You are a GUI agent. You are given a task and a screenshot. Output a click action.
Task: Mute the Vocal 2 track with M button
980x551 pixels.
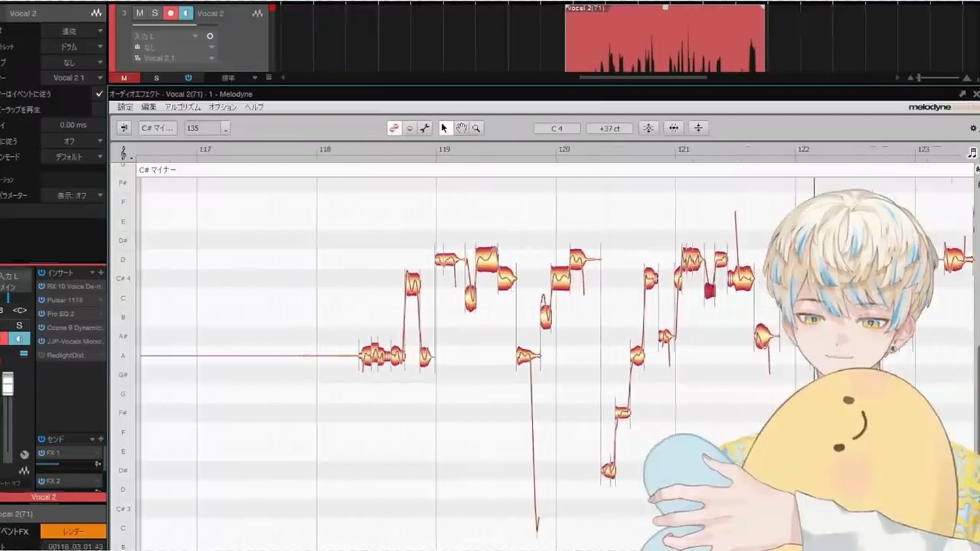coord(140,13)
